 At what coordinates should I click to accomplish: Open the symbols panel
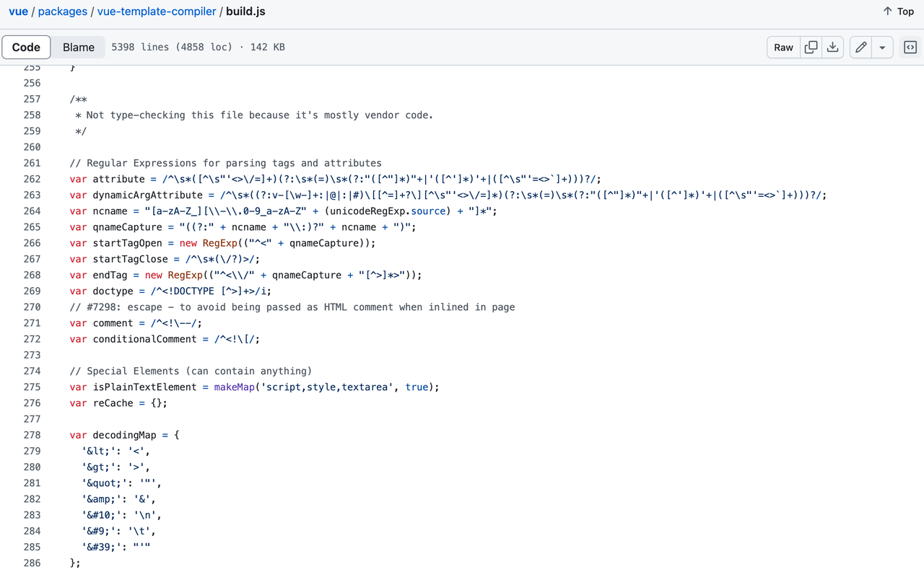click(910, 47)
